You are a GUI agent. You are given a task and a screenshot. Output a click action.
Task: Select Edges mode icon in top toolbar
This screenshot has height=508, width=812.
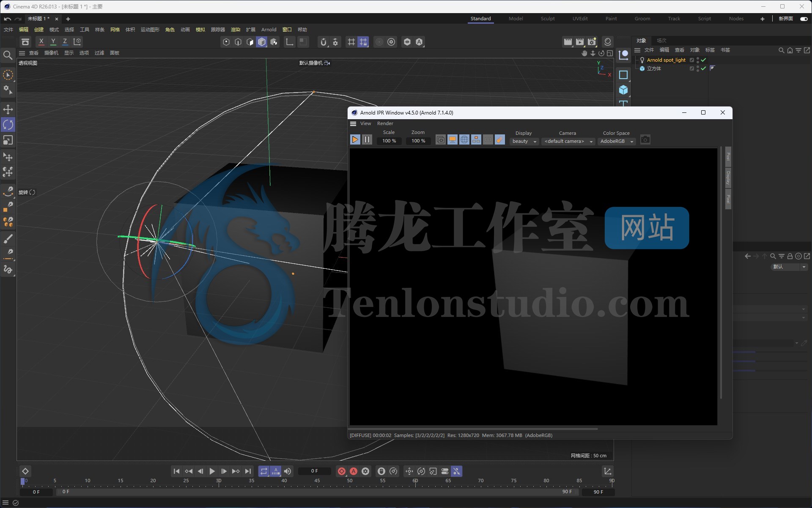pyautogui.click(x=238, y=42)
